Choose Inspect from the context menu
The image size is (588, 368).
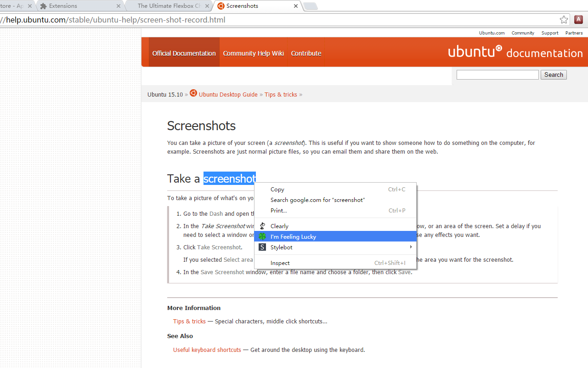(x=335, y=263)
